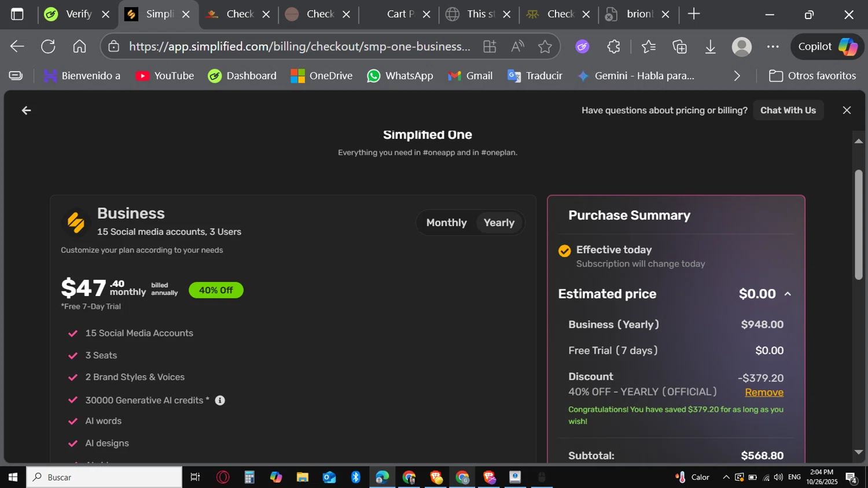
Task: Open Gmail bookmark
Action: [470, 76]
